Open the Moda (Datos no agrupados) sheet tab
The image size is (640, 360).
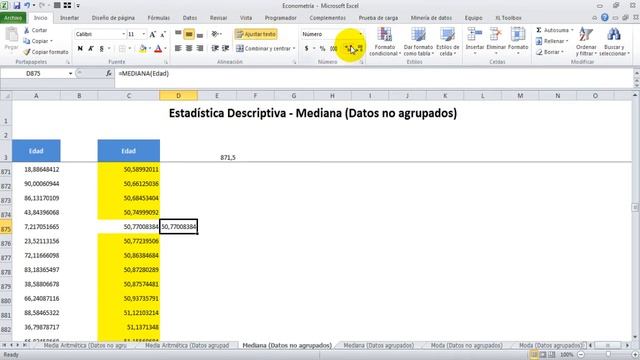[x=467, y=345]
